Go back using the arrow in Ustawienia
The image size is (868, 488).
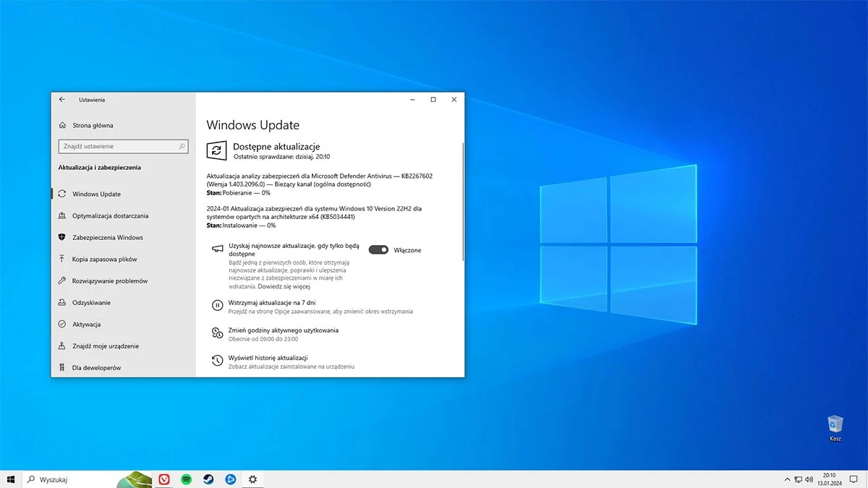point(61,100)
